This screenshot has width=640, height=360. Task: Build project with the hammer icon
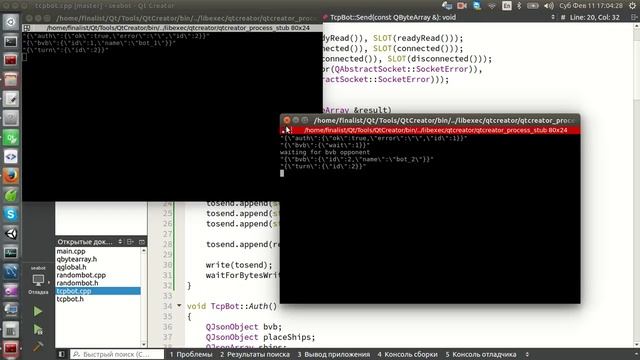(x=38, y=347)
